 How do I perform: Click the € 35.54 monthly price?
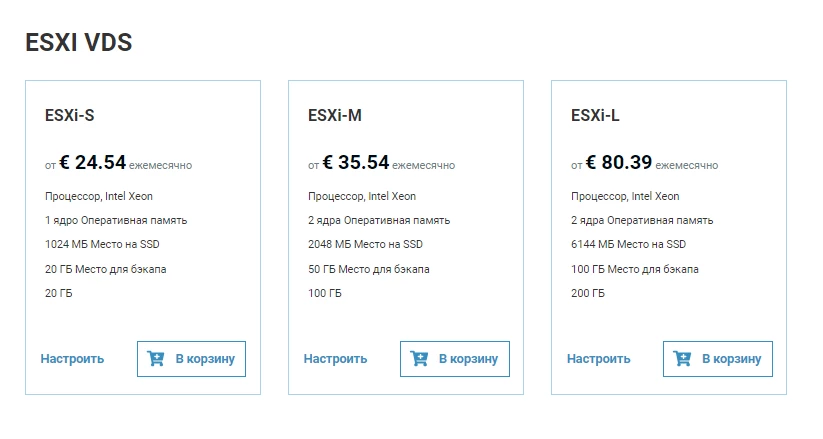point(355,162)
